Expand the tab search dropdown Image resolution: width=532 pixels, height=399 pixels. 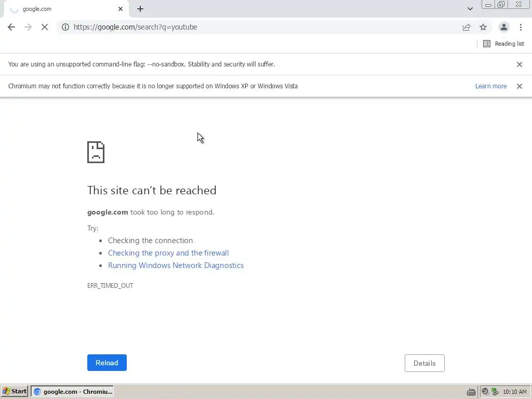tap(470, 9)
